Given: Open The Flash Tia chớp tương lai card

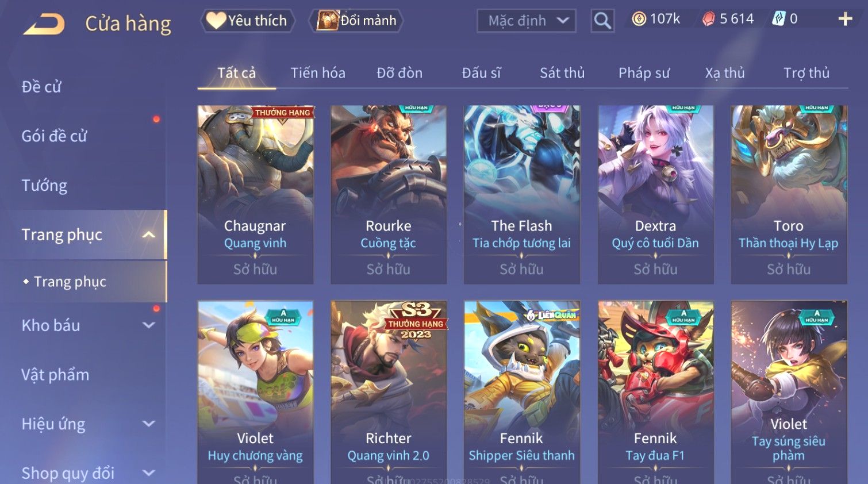Looking at the screenshot, I should pyautogui.click(x=521, y=194).
